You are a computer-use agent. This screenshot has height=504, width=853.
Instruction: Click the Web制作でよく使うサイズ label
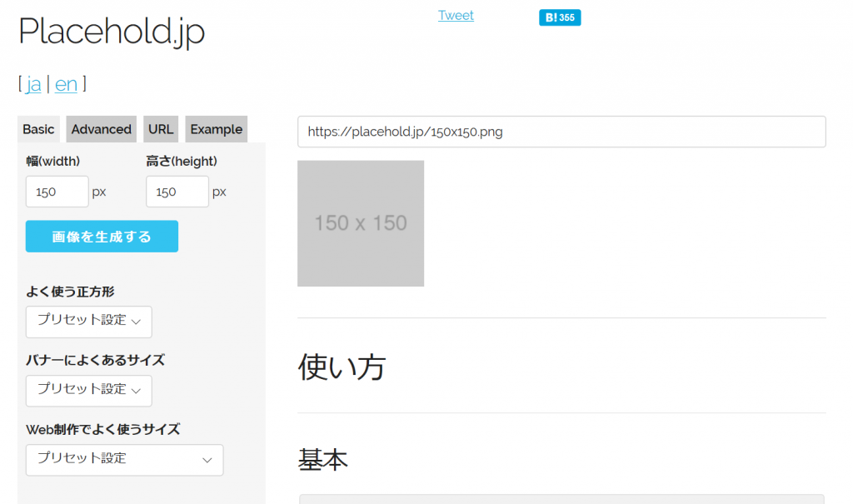pyautogui.click(x=102, y=429)
